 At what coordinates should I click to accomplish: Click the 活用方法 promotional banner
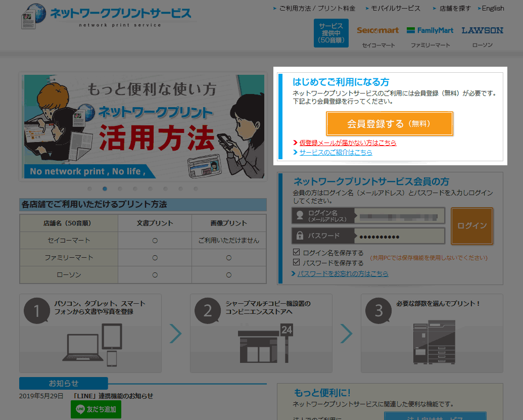(144, 126)
